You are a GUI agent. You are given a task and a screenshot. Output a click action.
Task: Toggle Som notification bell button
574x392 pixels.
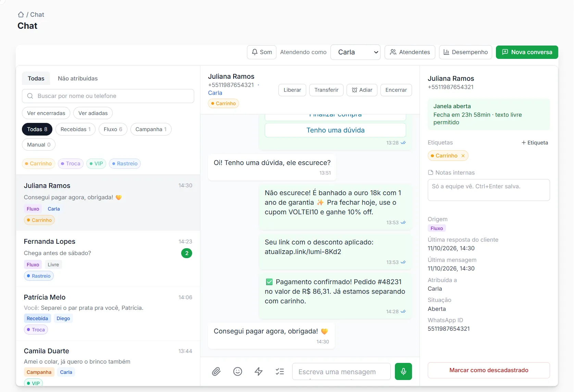[x=262, y=52]
